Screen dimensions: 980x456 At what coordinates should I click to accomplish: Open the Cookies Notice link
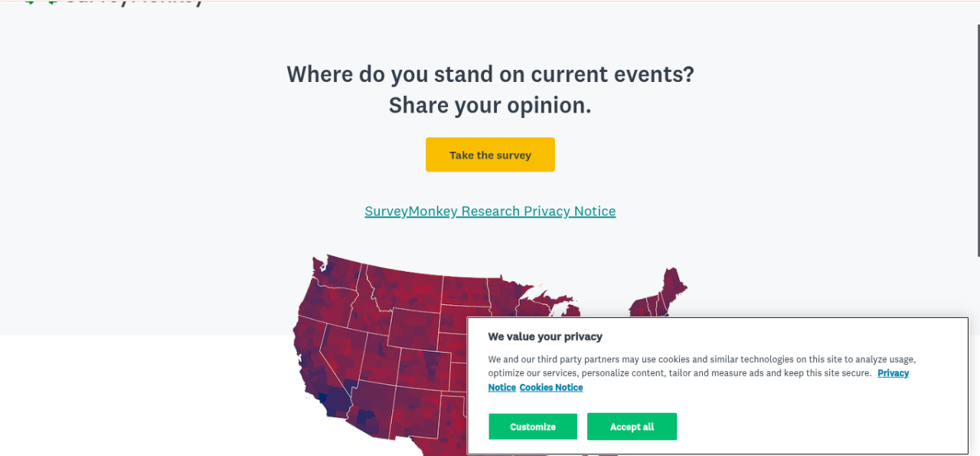[551, 388]
